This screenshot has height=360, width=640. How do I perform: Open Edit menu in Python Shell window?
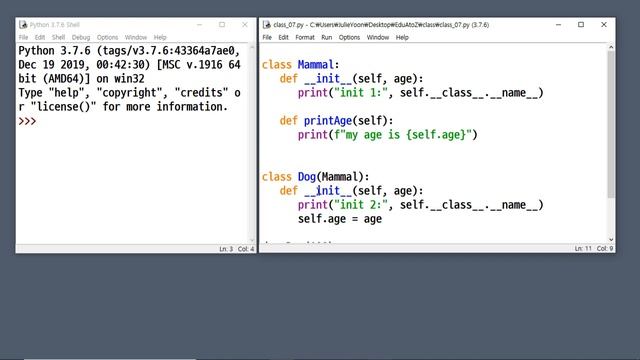click(40, 37)
